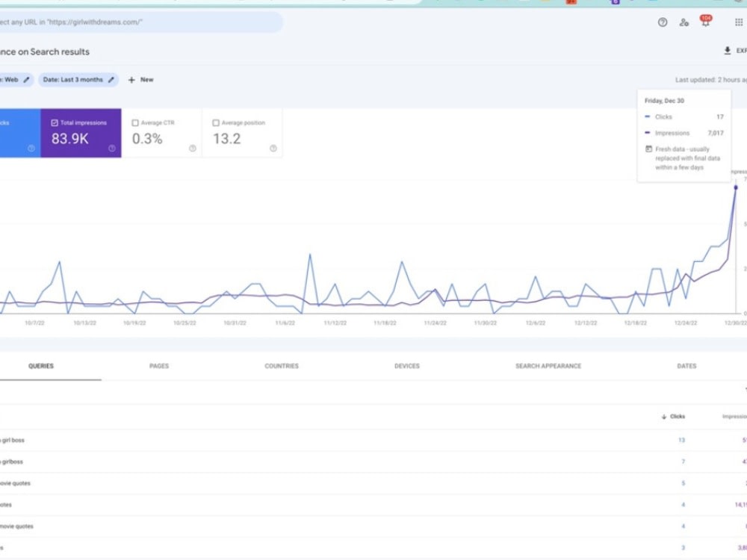Click the New filter button

click(x=140, y=80)
